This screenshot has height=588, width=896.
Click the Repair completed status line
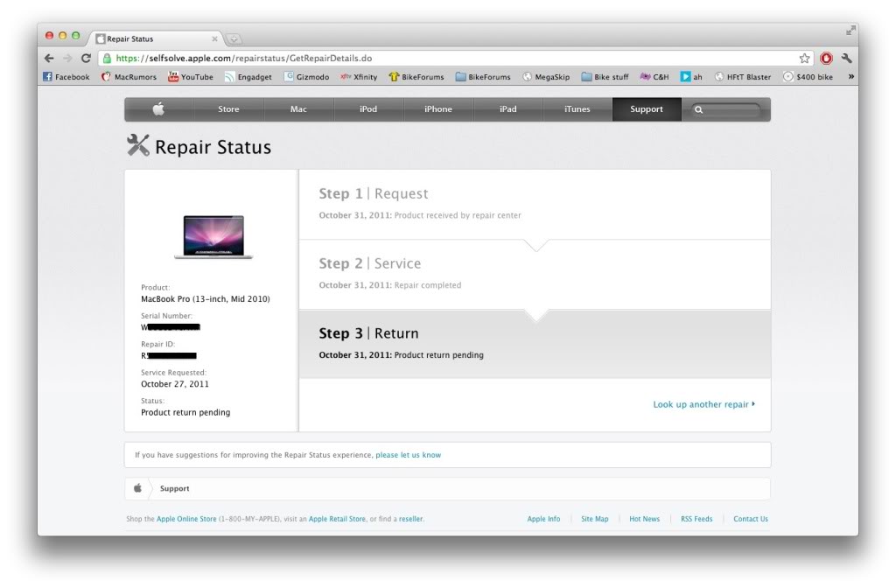point(389,285)
